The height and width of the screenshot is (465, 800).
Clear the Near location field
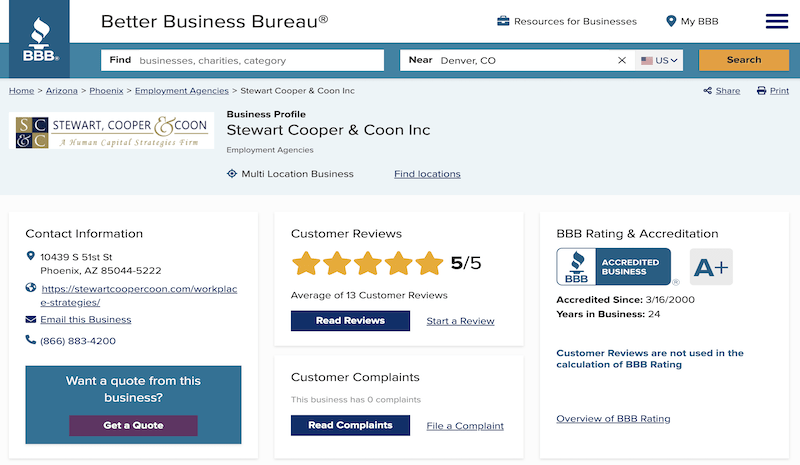[621, 60]
